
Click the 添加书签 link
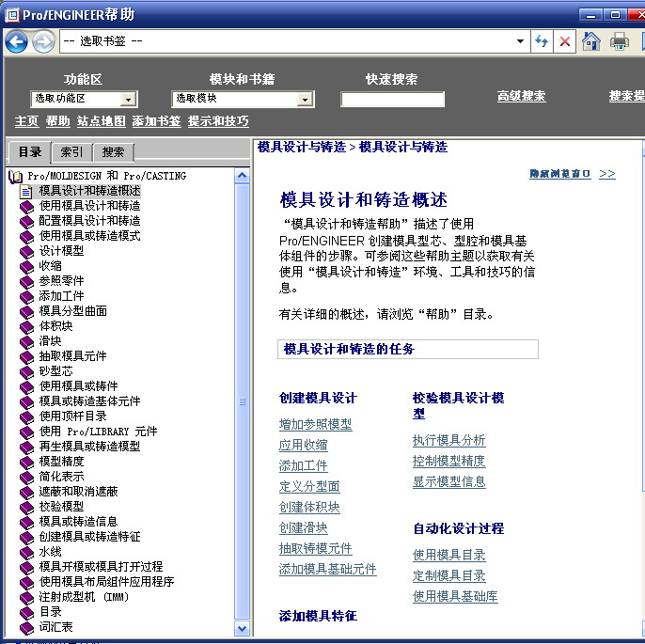point(156,121)
